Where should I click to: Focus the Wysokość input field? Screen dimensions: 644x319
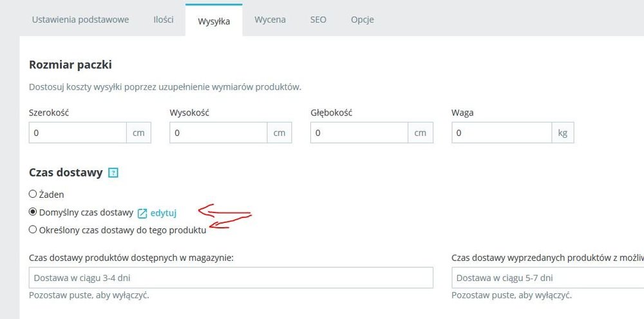[218, 133]
